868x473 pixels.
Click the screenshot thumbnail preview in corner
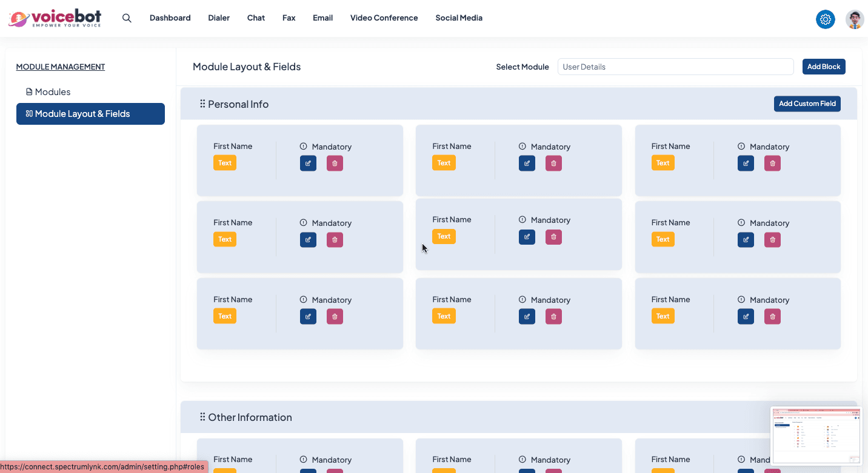[x=816, y=435]
